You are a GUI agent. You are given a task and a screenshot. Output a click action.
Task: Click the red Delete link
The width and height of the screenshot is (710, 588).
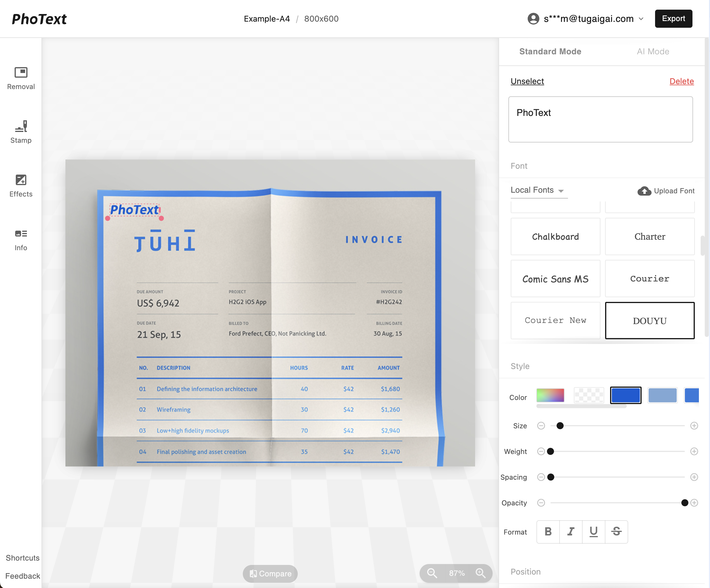(x=681, y=81)
